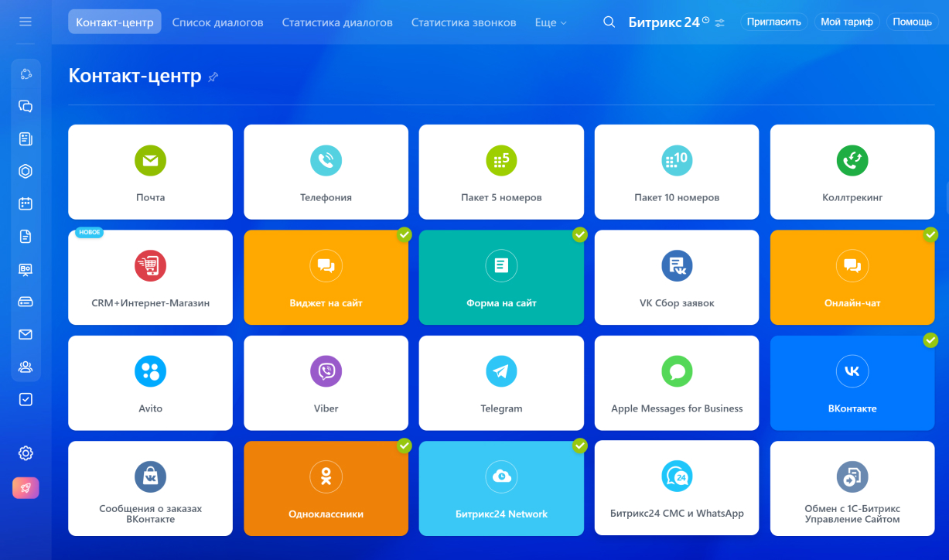Open the presentation board icon in sidebar
949x560 pixels.
click(x=26, y=269)
